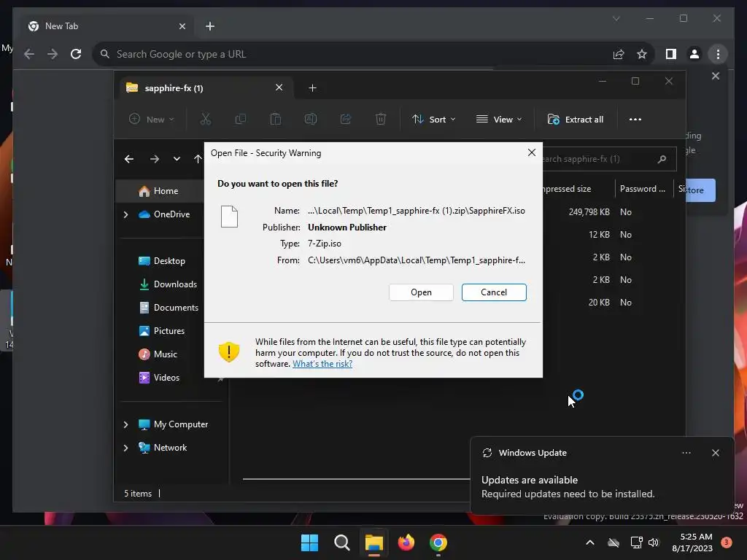Click Chrome on the taskbar
The height and width of the screenshot is (560, 747).
point(438,542)
